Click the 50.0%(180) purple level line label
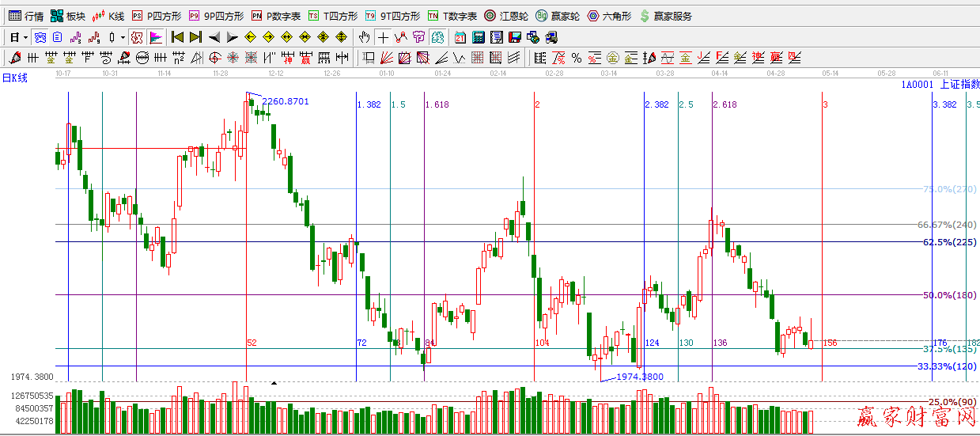The width and height of the screenshot is (980, 436). tap(949, 295)
